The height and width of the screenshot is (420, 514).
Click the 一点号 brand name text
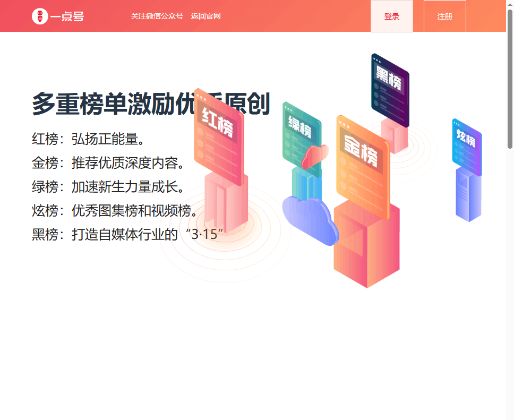click(67, 16)
